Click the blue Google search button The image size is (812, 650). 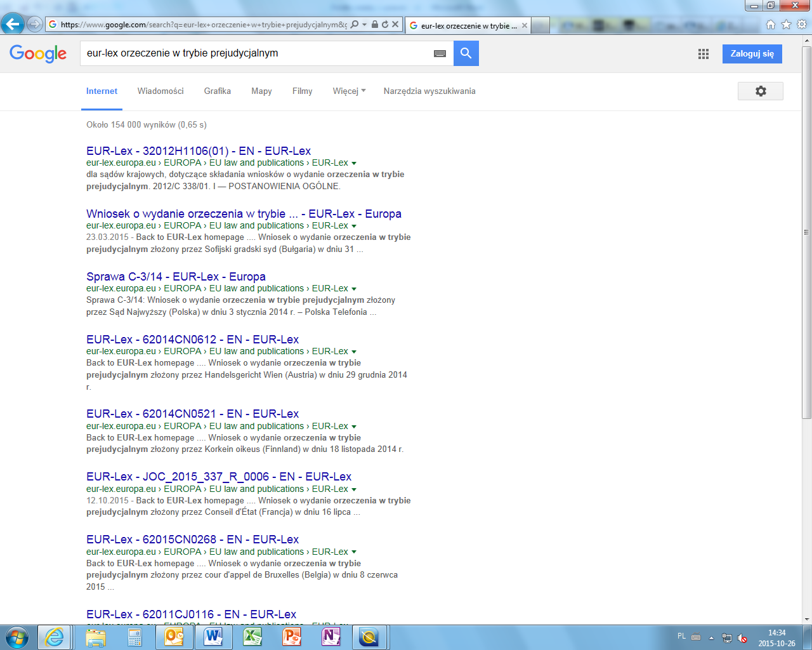[466, 53]
